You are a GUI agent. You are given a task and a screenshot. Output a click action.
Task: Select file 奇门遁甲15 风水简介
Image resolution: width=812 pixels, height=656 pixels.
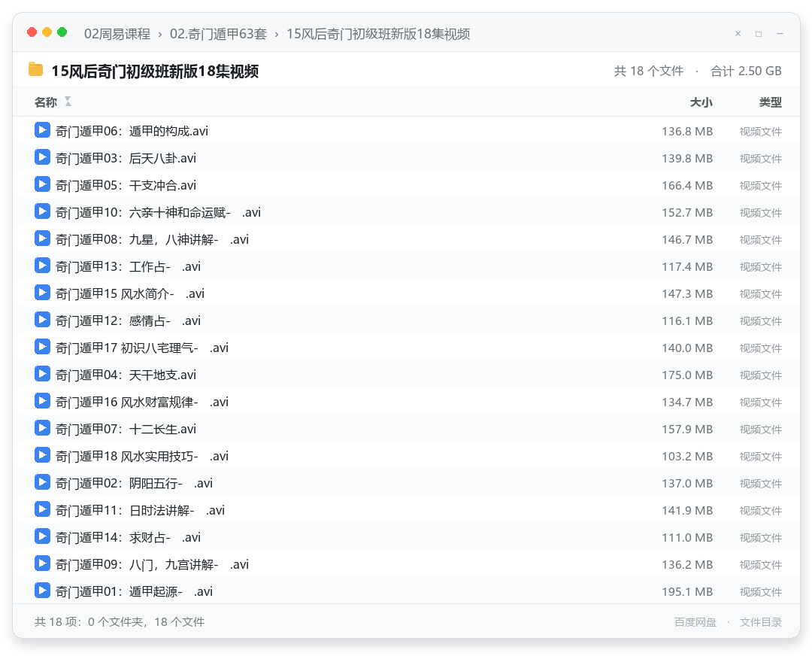tap(406, 293)
